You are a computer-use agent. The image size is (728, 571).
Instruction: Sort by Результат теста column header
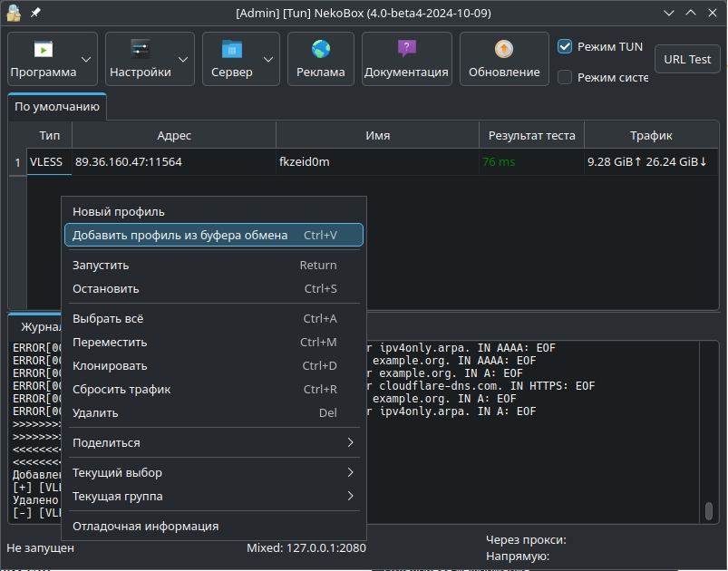tap(531, 136)
